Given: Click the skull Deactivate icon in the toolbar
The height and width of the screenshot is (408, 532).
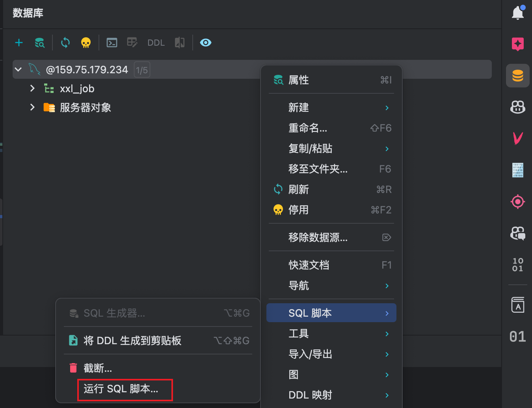Looking at the screenshot, I should pyautogui.click(x=86, y=42).
